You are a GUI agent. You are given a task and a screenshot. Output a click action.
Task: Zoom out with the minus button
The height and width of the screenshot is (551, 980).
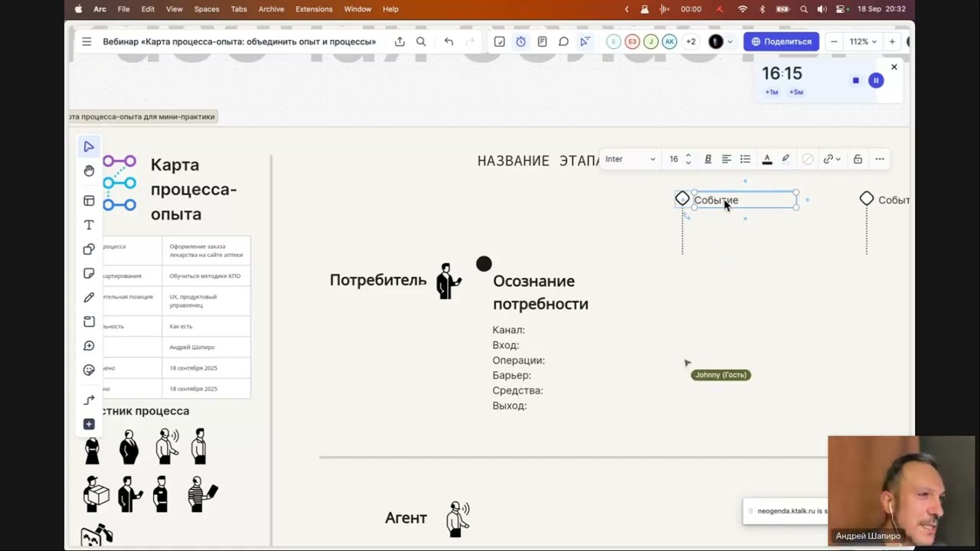point(834,41)
